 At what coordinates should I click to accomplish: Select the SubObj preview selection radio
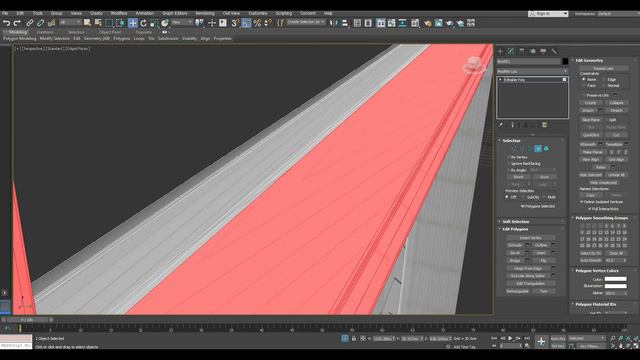tap(524, 197)
